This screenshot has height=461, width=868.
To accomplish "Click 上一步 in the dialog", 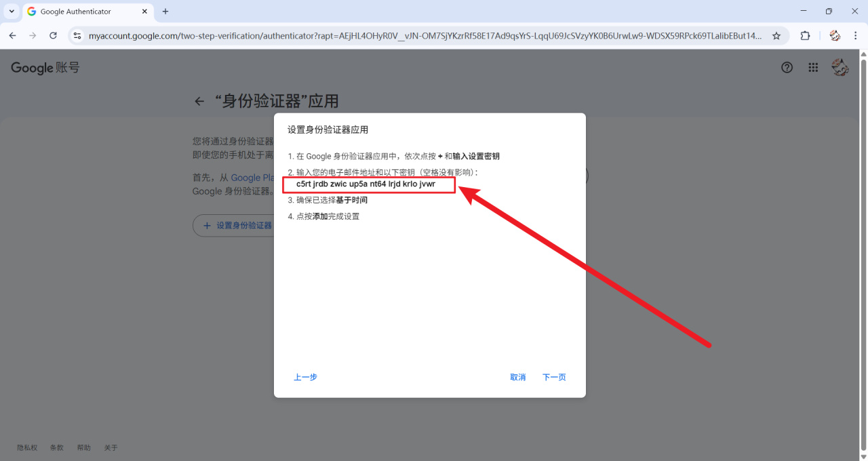I will tap(305, 377).
